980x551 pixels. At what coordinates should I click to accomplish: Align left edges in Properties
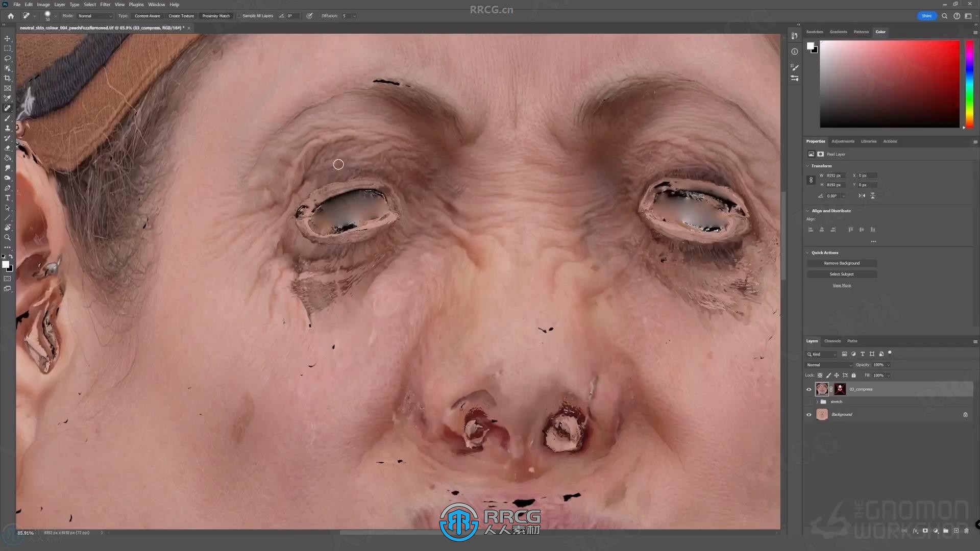[811, 230]
